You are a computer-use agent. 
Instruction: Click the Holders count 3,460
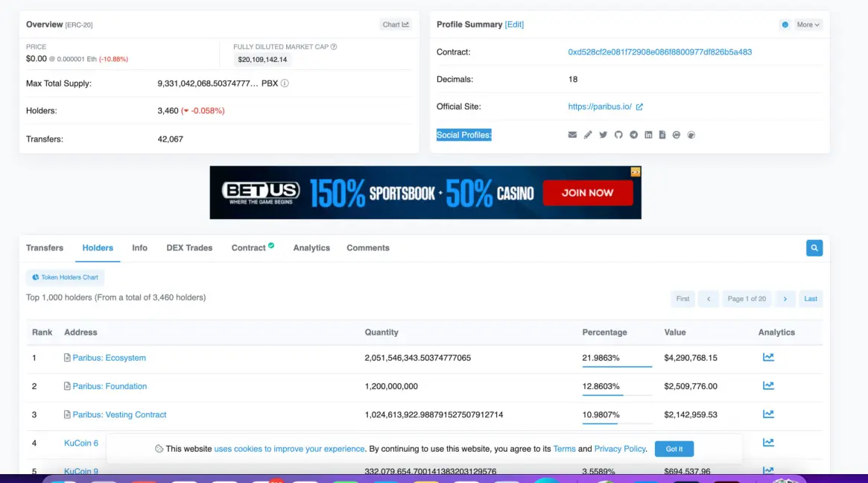[x=168, y=111]
